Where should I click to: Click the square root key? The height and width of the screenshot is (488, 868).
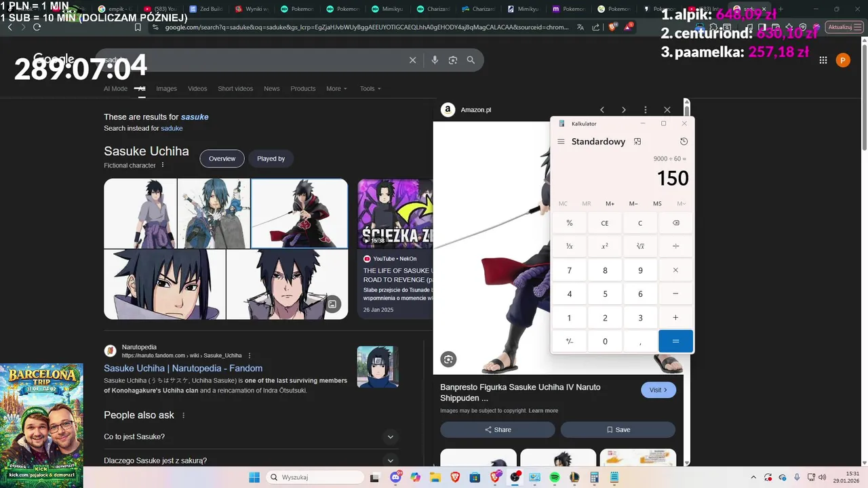coord(640,246)
